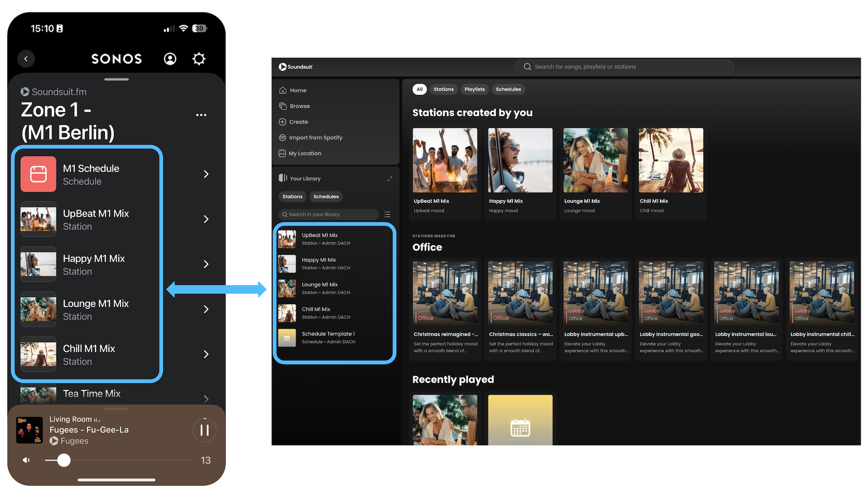Viewport: 868px width, 497px height.
Task: Open My Location in sidebar
Action: pyautogui.click(x=300, y=154)
